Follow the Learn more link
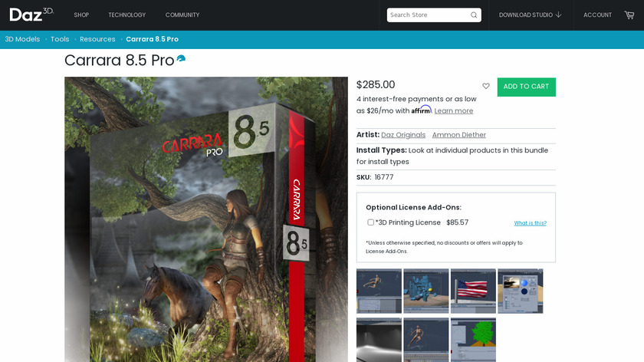The image size is (644, 362). [x=453, y=110]
